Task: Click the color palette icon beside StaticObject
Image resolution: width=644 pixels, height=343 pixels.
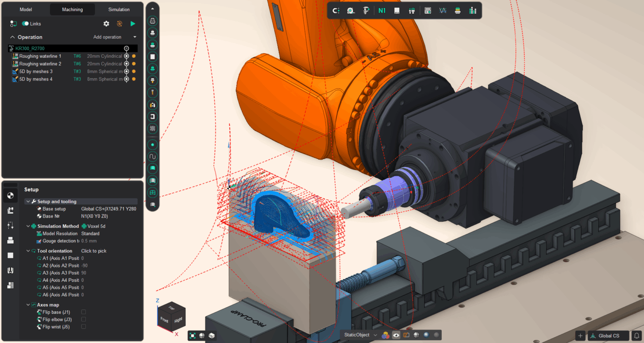Action: click(x=386, y=335)
